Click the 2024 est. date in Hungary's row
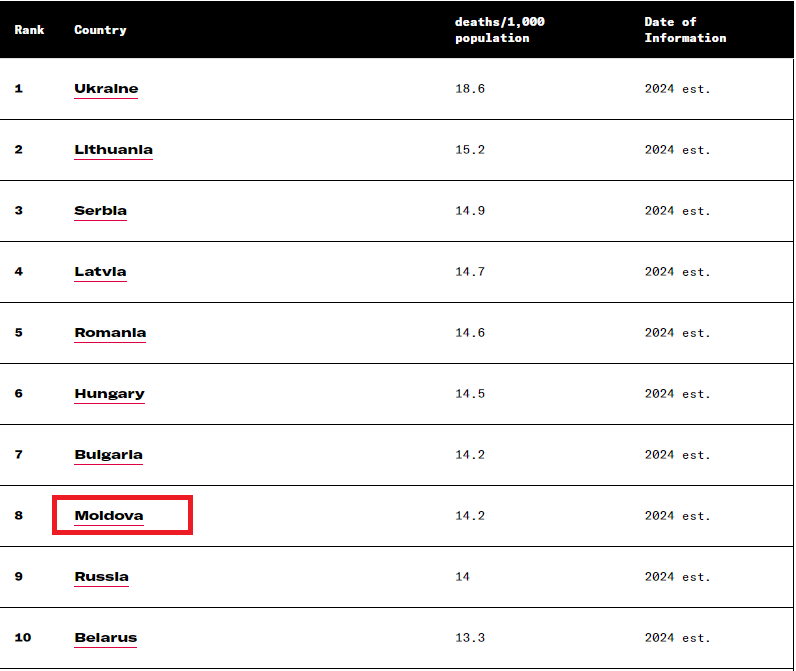This screenshot has height=671, width=796. tap(677, 394)
